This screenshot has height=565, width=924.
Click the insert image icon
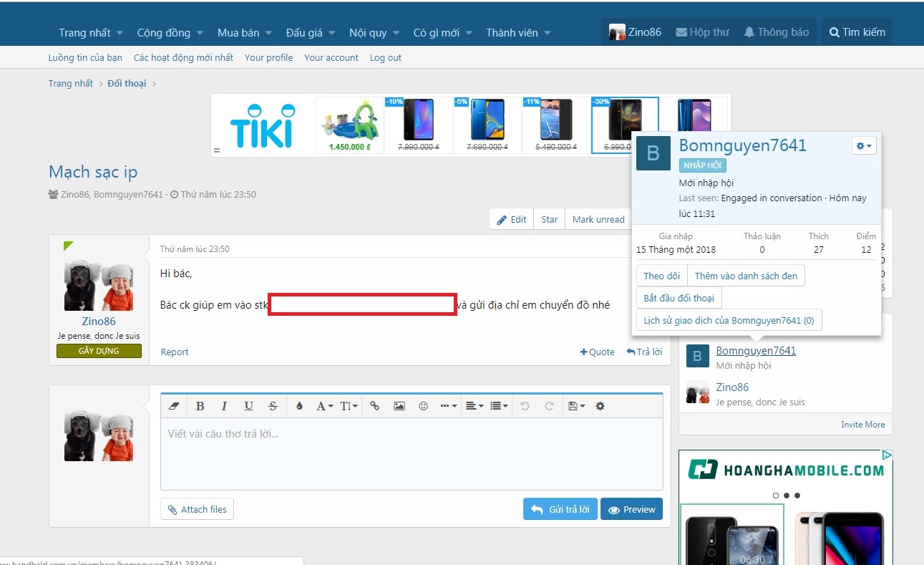(399, 406)
